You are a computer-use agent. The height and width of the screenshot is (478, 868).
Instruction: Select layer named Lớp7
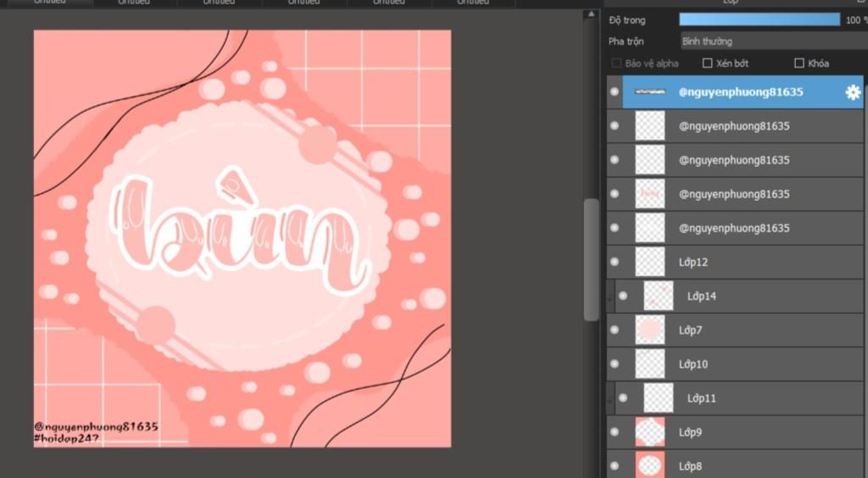(690, 330)
